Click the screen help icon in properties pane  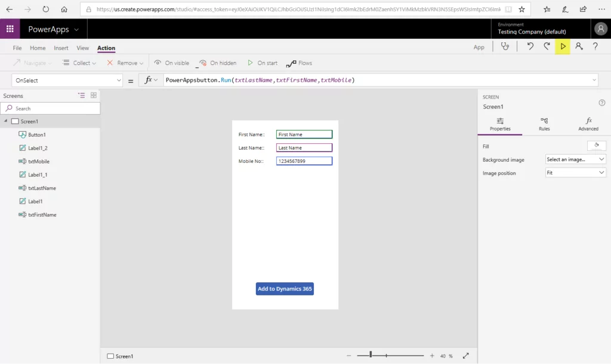click(x=601, y=103)
